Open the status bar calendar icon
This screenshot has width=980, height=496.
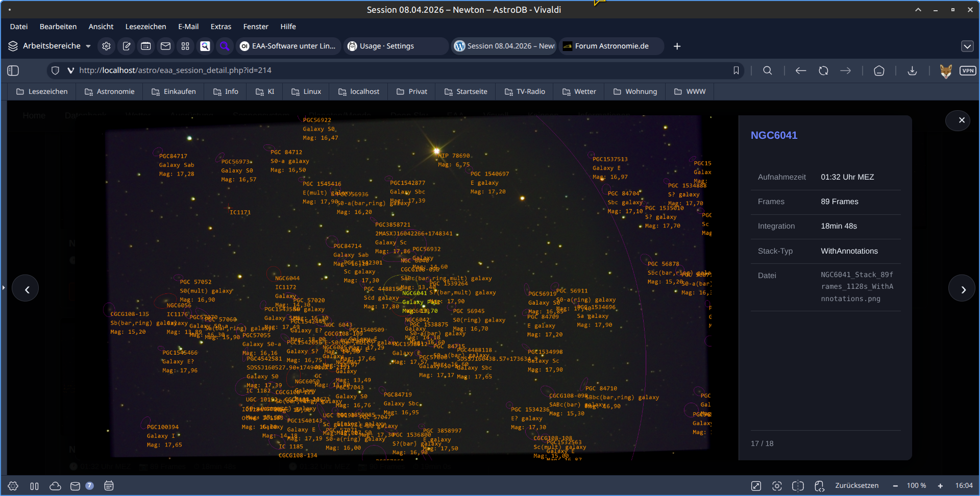109,486
